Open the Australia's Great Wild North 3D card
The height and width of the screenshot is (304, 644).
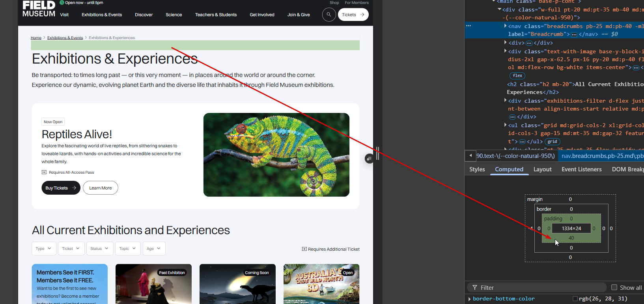pyautogui.click(x=321, y=284)
